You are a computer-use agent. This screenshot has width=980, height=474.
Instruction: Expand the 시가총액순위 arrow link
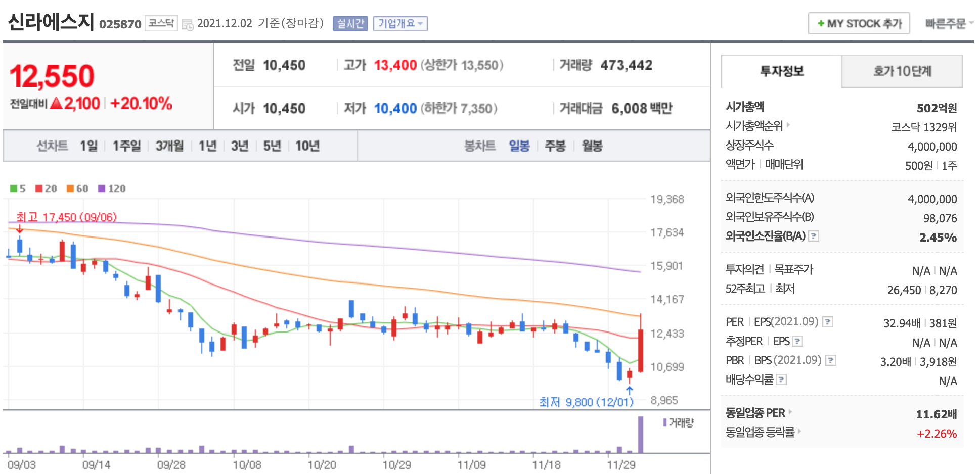[788, 125]
